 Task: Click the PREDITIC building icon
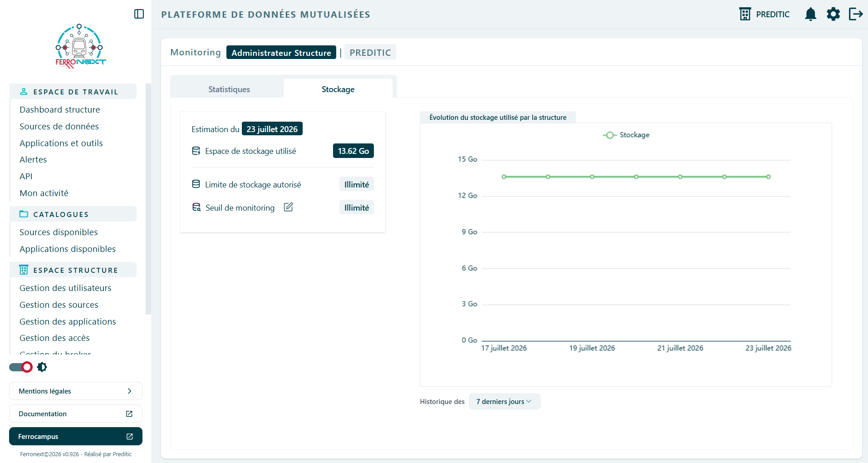pos(745,14)
